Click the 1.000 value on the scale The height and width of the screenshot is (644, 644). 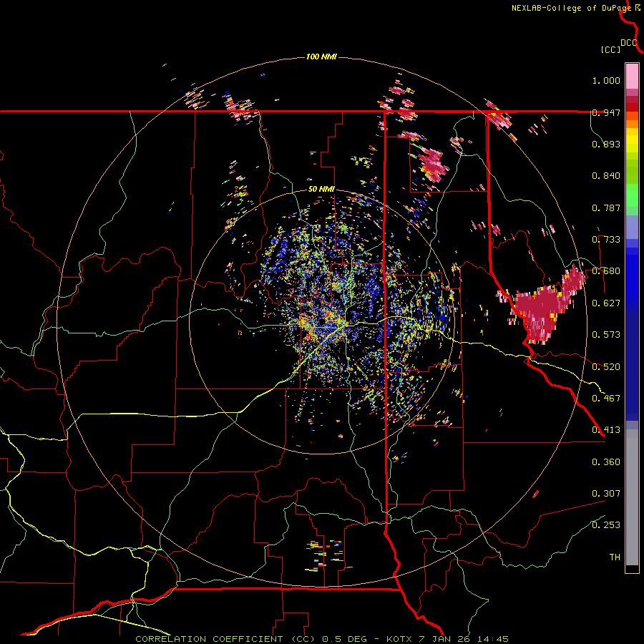(x=606, y=80)
